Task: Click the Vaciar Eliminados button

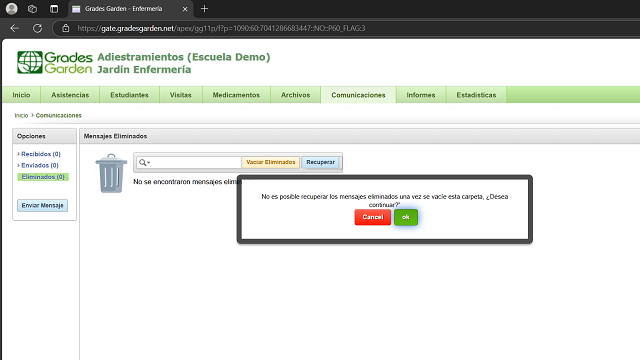Action: [271, 162]
